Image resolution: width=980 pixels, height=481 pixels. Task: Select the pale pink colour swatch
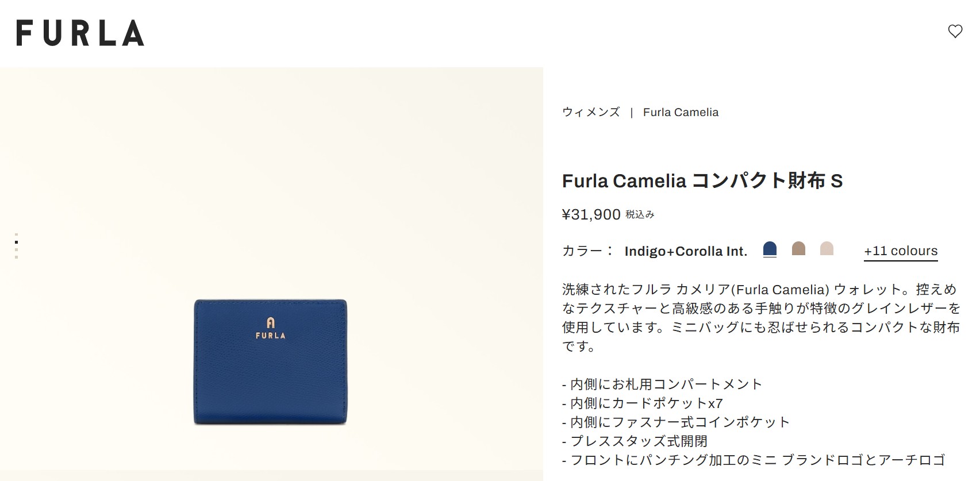(827, 248)
